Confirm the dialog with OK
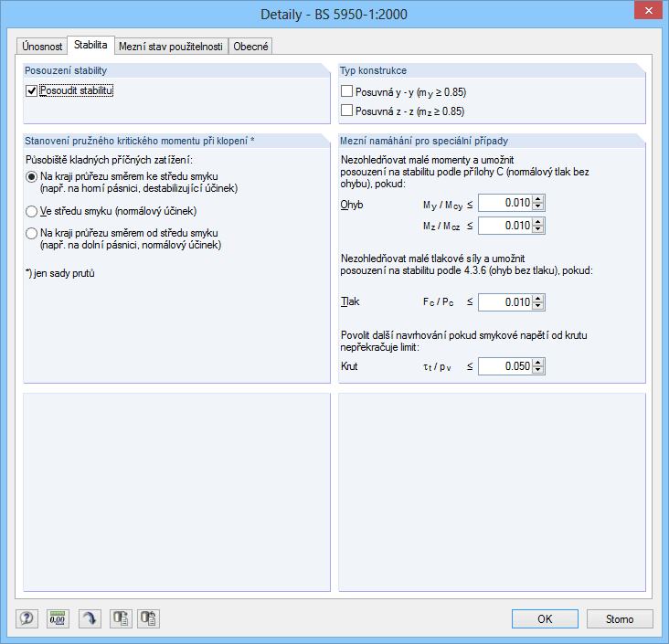 coord(545,618)
